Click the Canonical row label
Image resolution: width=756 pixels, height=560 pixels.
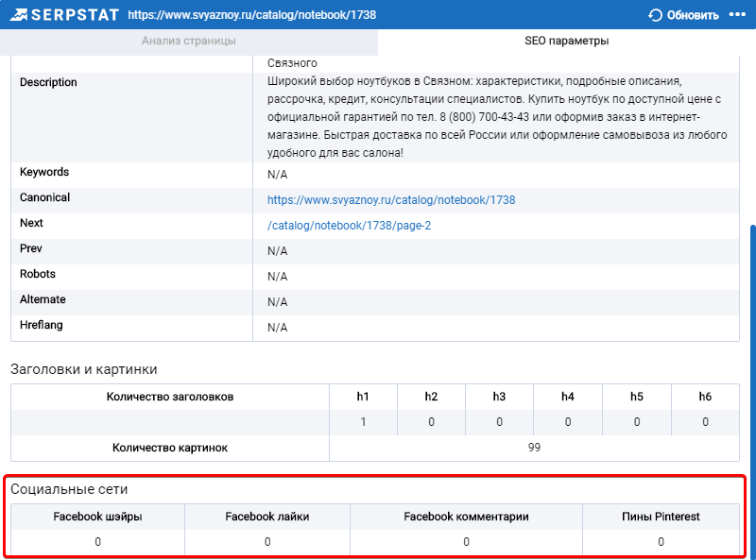click(44, 197)
